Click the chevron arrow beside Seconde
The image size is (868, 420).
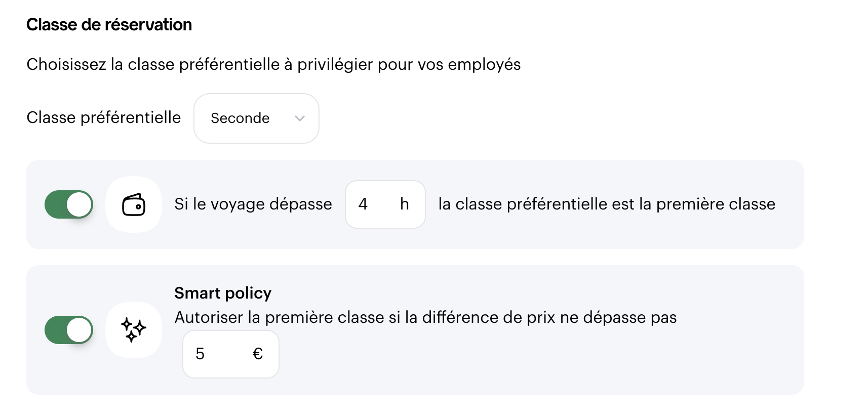[300, 118]
